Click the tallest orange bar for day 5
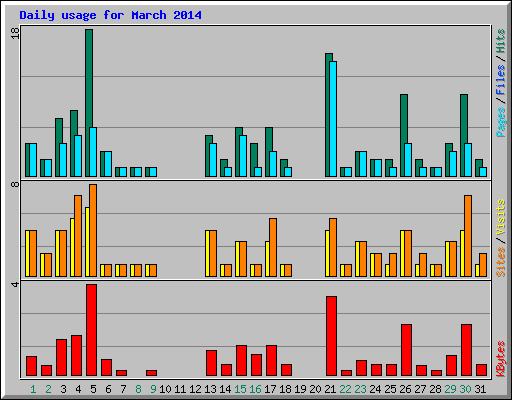This screenshot has height=400, width=512. (93, 230)
